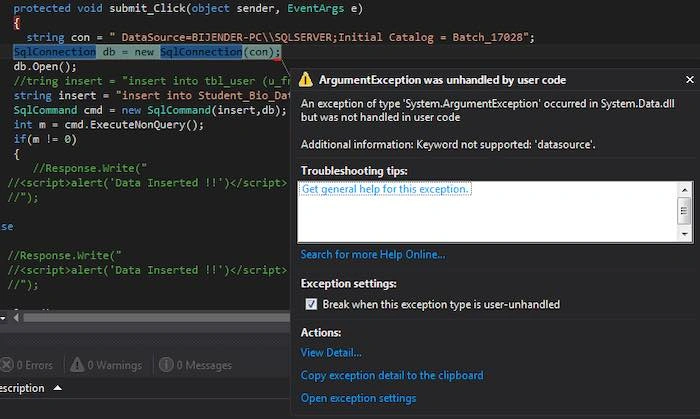This screenshot has width=700, height=419.
Task: Open exception settings link
Action: coord(358,398)
